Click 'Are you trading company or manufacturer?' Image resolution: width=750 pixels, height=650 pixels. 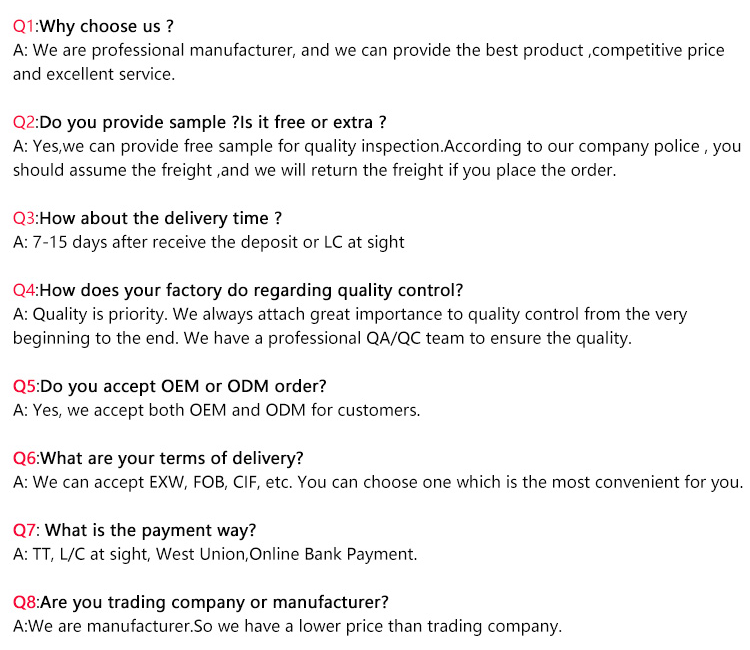click(x=214, y=602)
